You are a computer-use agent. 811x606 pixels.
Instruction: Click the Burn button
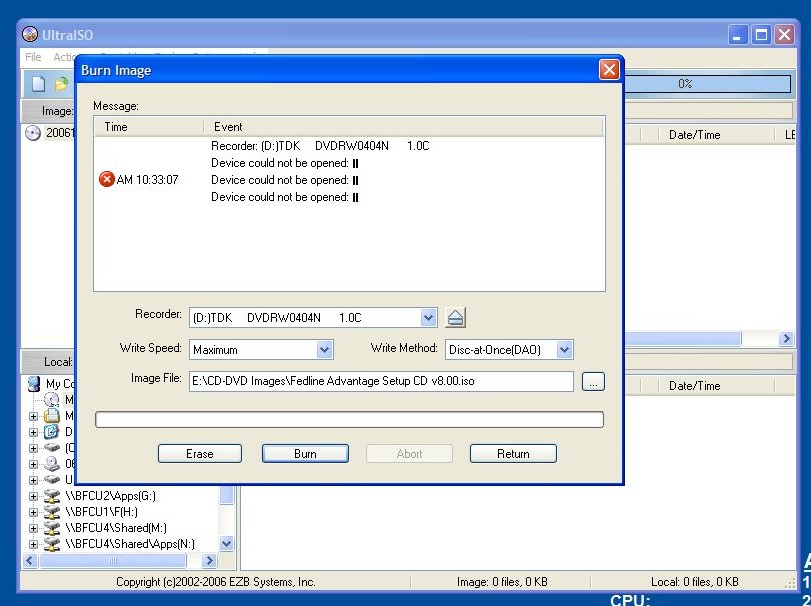point(305,453)
